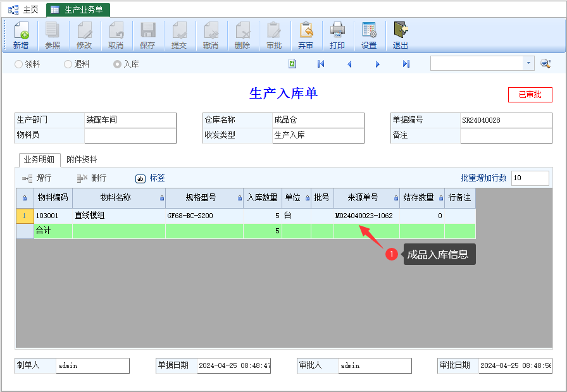Switch to the 生产业务单 tab
The width and height of the screenshot is (567, 392).
78,9
